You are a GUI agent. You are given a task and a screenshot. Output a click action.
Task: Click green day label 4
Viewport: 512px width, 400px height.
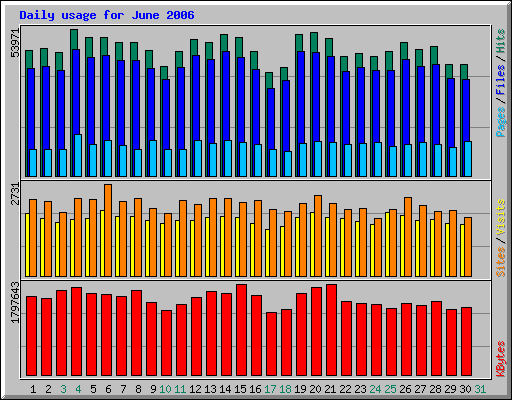(x=78, y=389)
